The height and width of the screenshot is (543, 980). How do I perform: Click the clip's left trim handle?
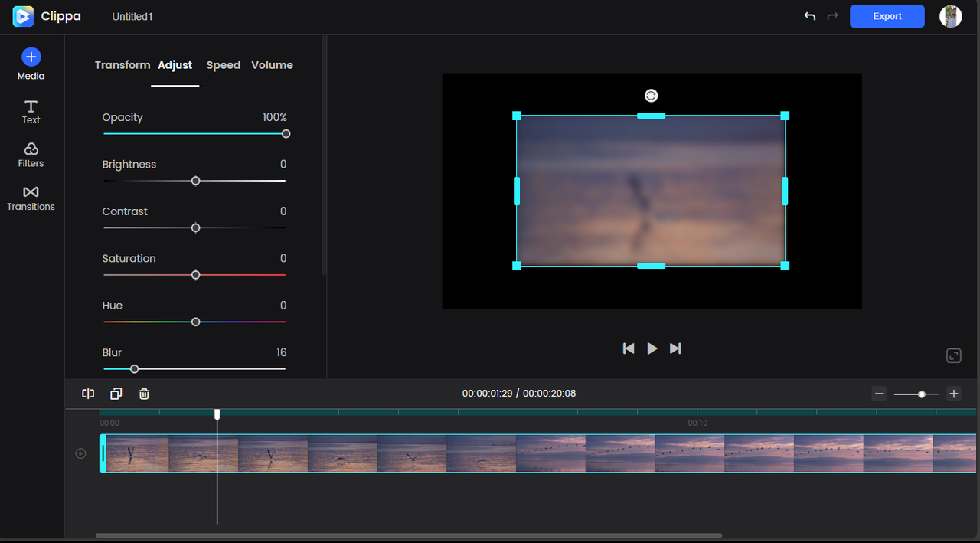(103, 453)
